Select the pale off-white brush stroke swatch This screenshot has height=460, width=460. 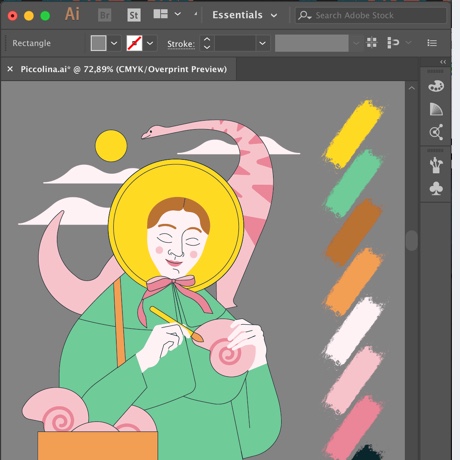[353, 331]
